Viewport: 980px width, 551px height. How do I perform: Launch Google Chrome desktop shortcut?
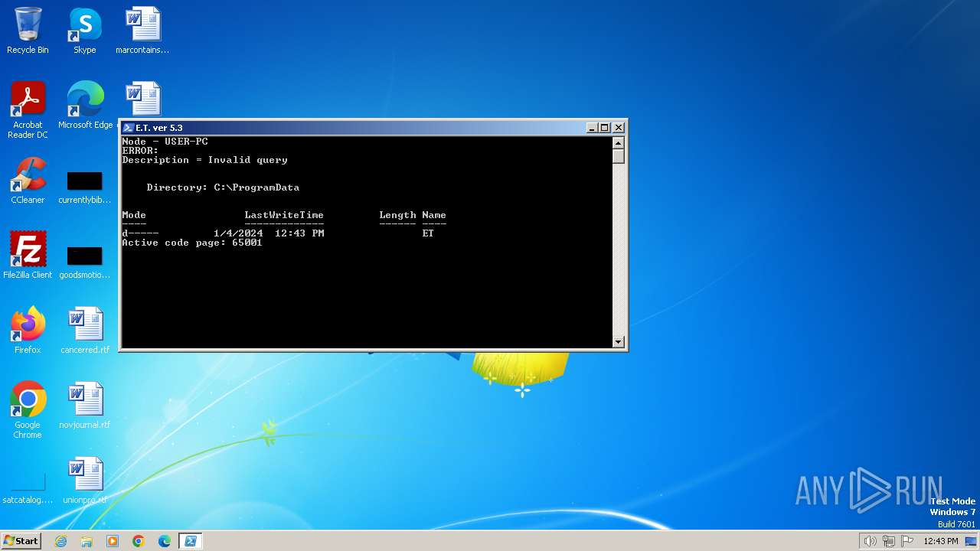[x=28, y=410]
